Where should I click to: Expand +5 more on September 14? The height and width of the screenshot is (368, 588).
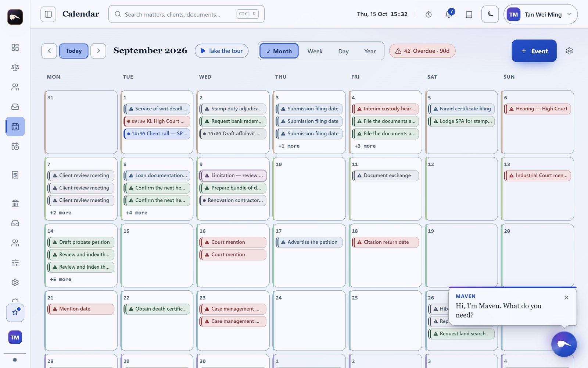[x=61, y=279]
